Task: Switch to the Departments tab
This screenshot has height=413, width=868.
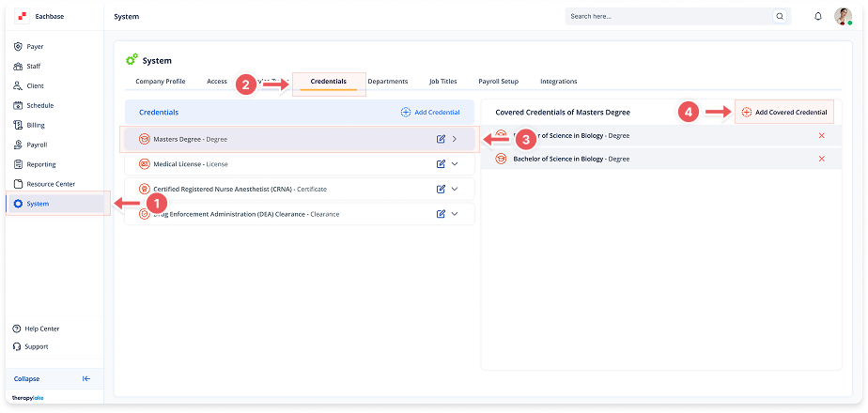Action: click(388, 82)
